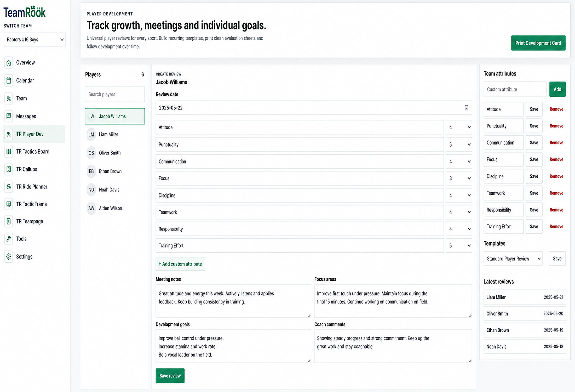The width and height of the screenshot is (575, 392).
Task: Open the Training Effort rating dropdown
Action: (459, 246)
